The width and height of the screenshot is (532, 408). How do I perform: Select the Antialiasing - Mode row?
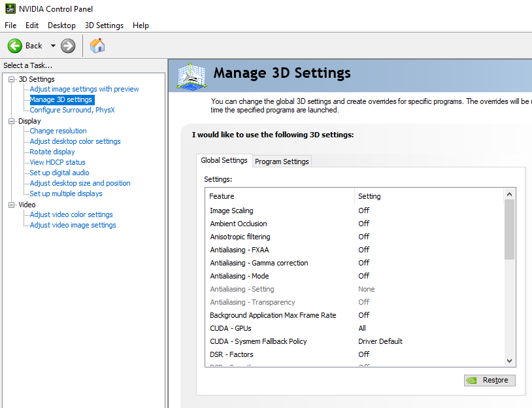pos(354,276)
